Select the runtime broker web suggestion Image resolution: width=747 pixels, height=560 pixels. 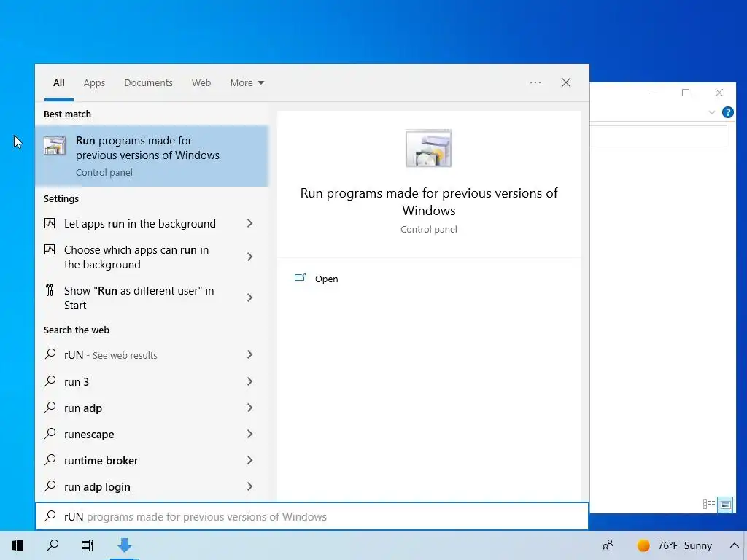coord(101,461)
